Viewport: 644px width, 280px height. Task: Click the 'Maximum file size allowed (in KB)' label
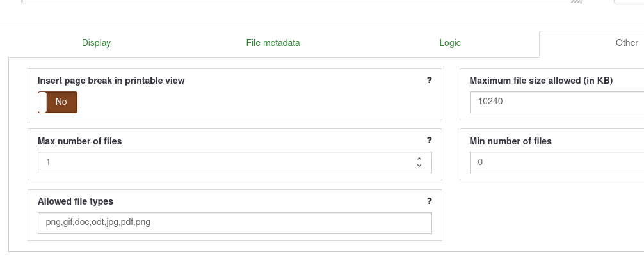(x=541, y=81)
